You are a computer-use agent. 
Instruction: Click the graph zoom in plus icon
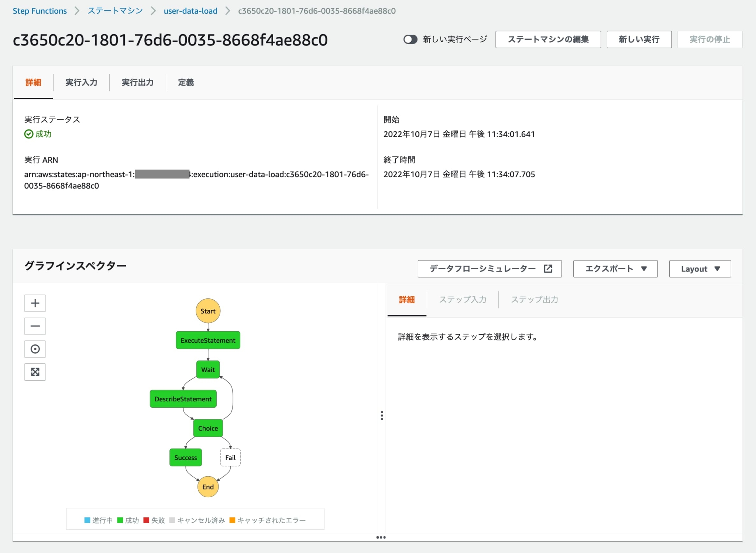[35, 303]
